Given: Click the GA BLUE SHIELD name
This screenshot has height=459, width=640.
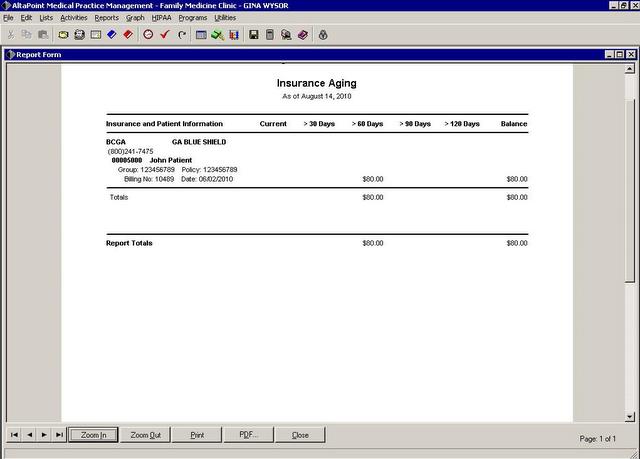Looking at the screenshot, I should (199, 142).
